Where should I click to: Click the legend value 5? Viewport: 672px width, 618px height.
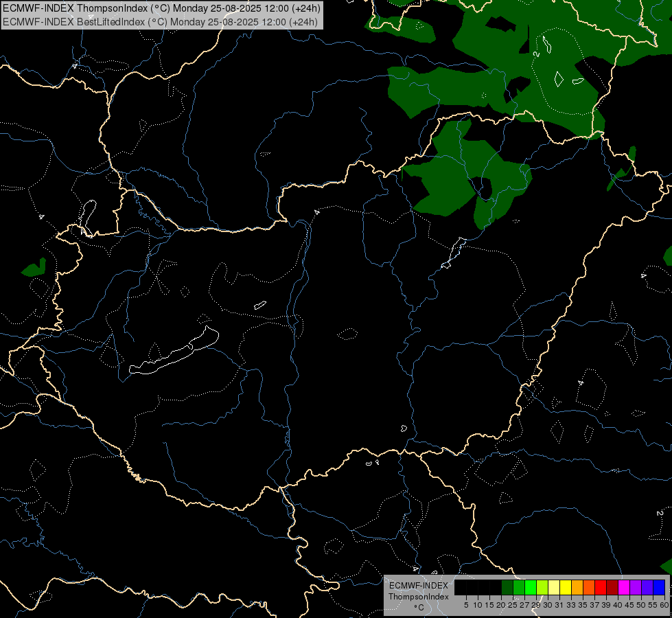(x=466, y=605)
